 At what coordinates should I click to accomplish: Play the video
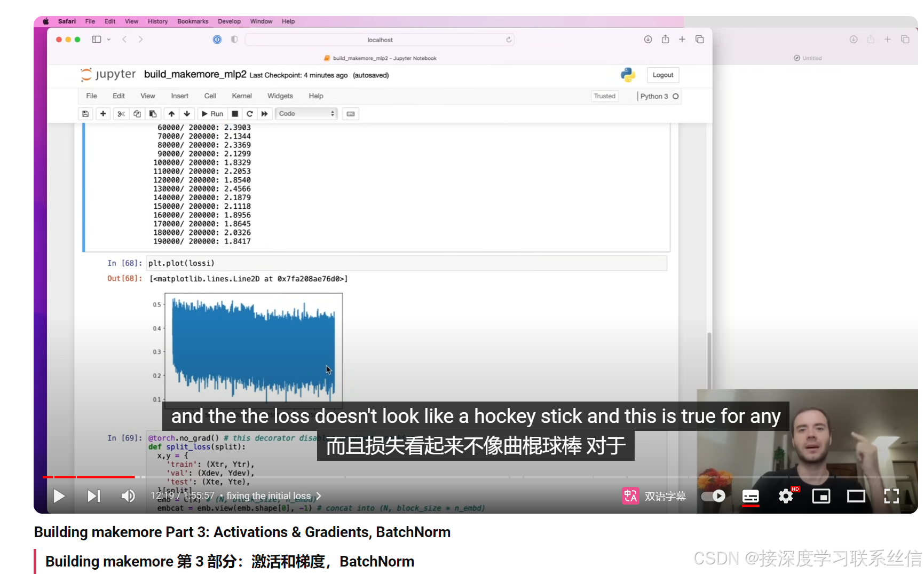tap(59, 496)
